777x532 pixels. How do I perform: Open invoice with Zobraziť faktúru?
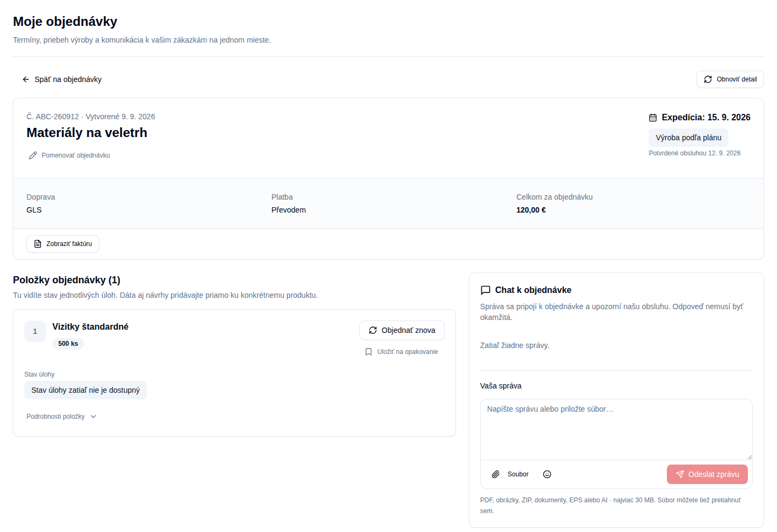pos(63,244)
